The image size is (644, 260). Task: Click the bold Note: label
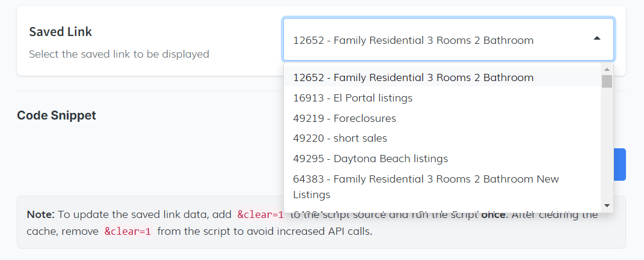coord(41,214)
